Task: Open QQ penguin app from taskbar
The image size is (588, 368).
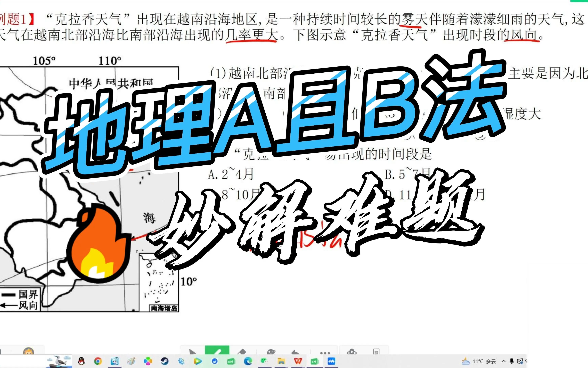Action: point(81,361)
